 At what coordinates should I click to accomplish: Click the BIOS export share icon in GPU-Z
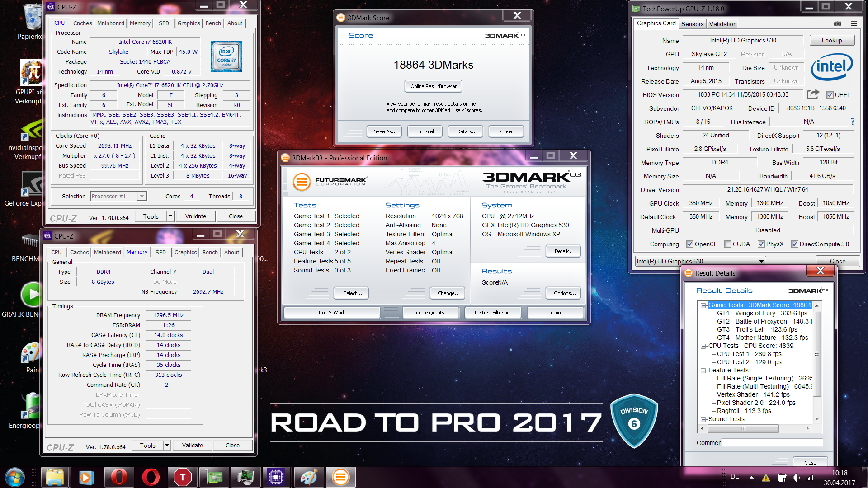(x=813, y=94)
